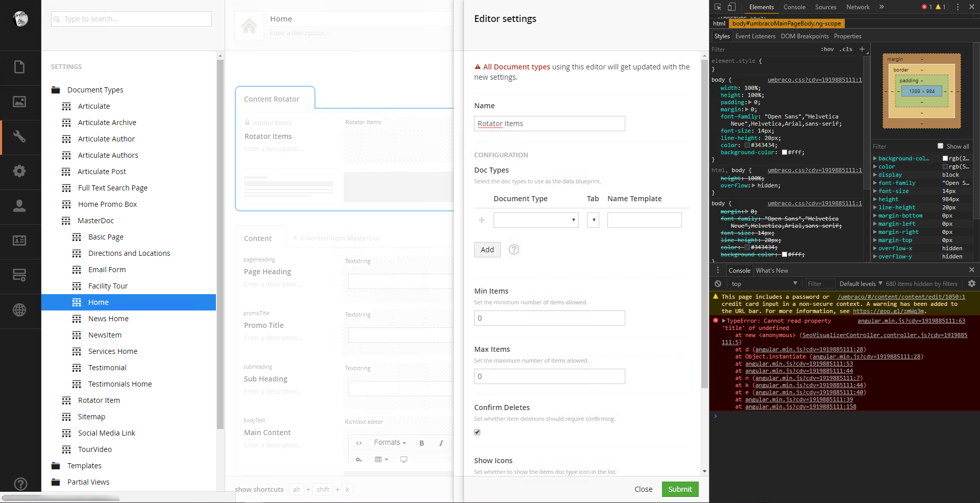Click the white background-color swatch in body styles

pos(785,153)
